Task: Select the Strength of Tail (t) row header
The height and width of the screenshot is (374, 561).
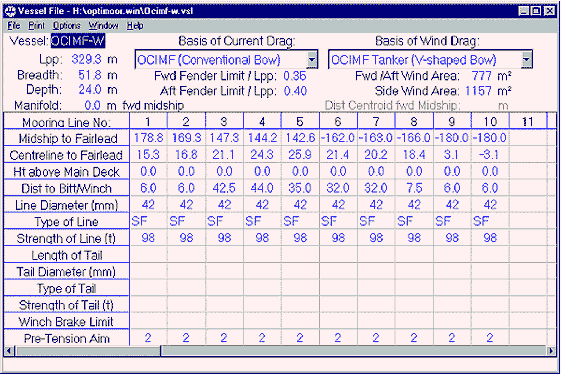Action: coord(67,305)
